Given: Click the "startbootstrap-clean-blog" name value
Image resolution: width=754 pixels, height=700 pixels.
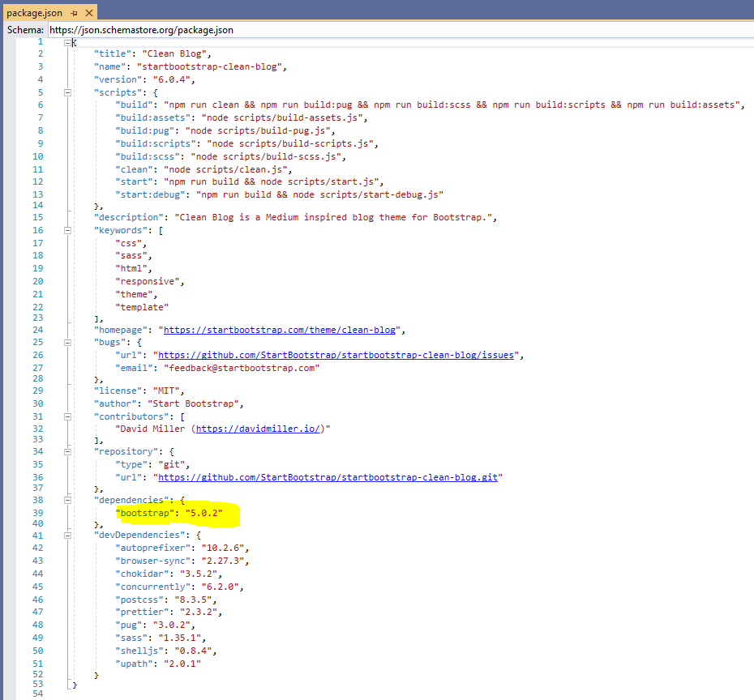Looking at the screenshot, I should click(x=210, y=66).
